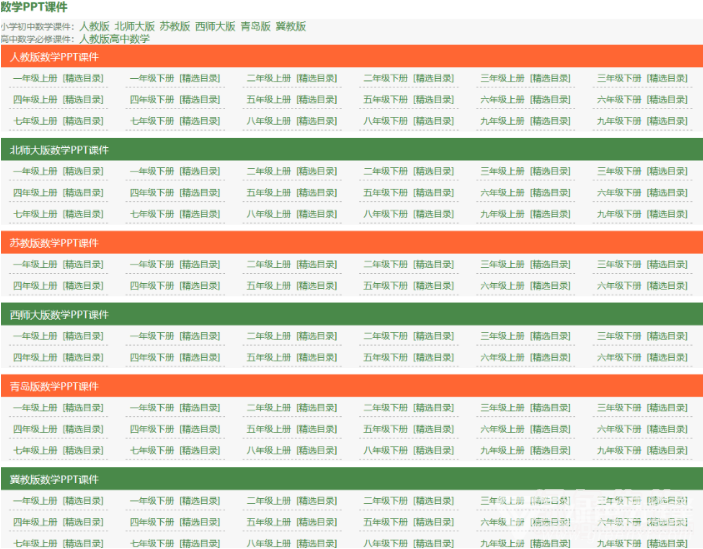Go to 西师大版 in top version links
The height and width of the screenshot is (549, 703).
[215, 26]
